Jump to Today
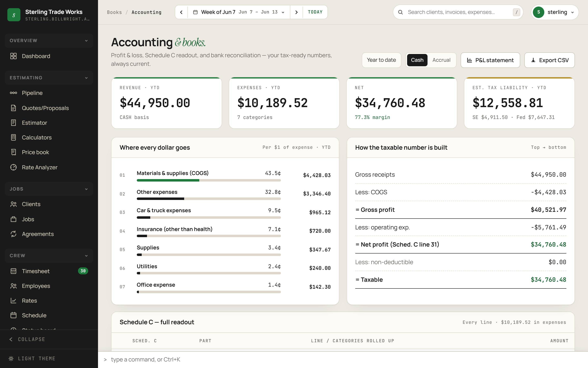588x368 pixels. (315, 12)
